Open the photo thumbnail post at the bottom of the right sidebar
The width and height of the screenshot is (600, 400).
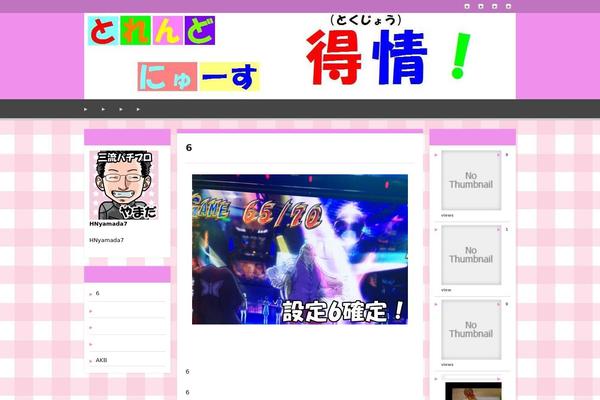(473, 391)
